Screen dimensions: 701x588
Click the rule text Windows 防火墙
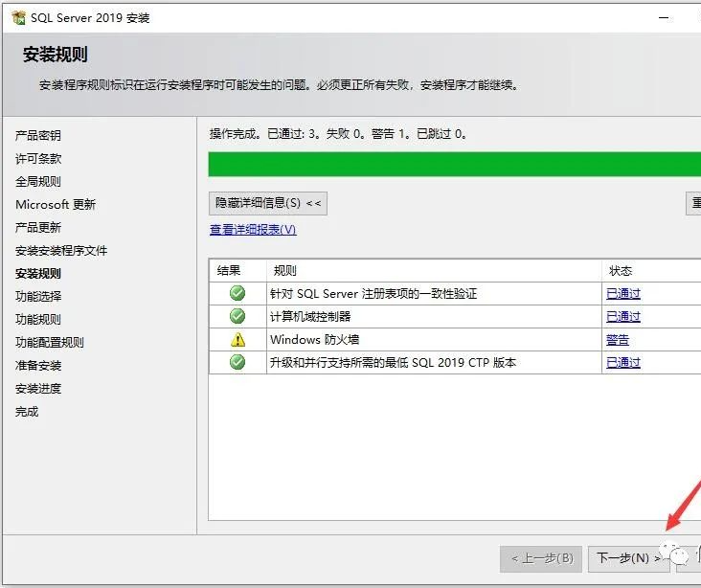[x=314, y=339]
